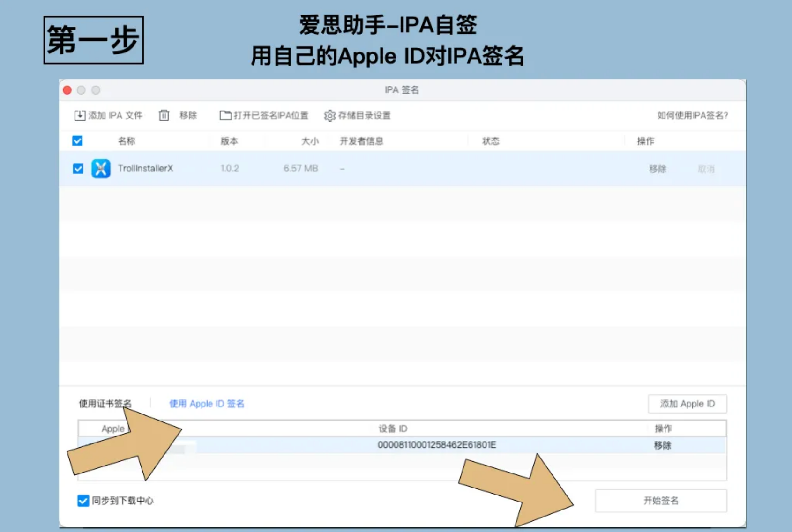Viewport: 792px width, 532px height.
Task: Click the 大小 column header
Action: [310, 141]
